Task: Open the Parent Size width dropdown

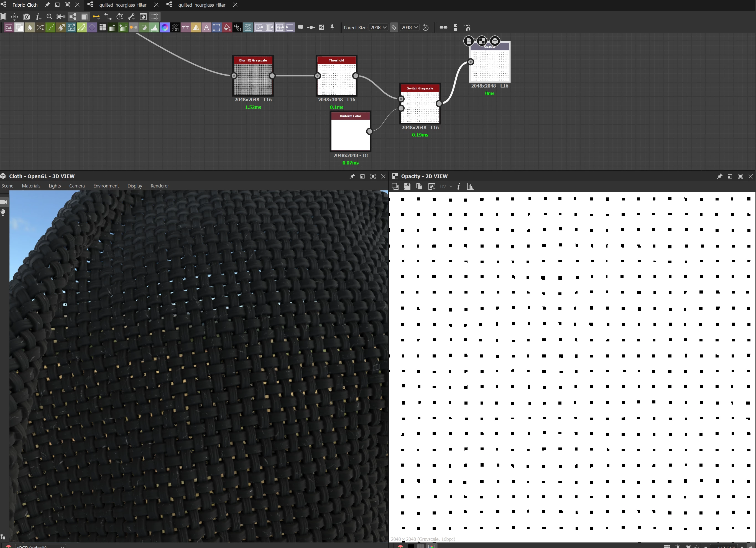Action: point(378,28)
